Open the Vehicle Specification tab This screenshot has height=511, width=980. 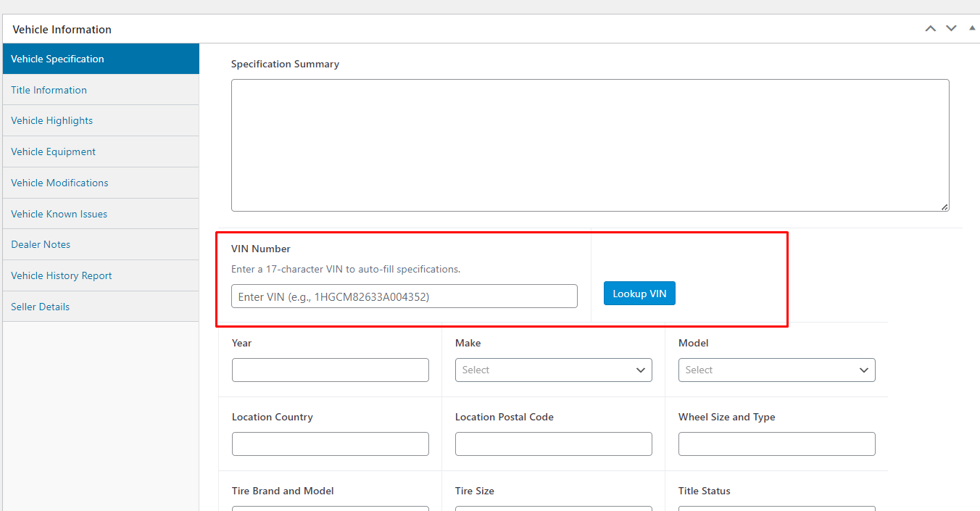click(101, 59)
